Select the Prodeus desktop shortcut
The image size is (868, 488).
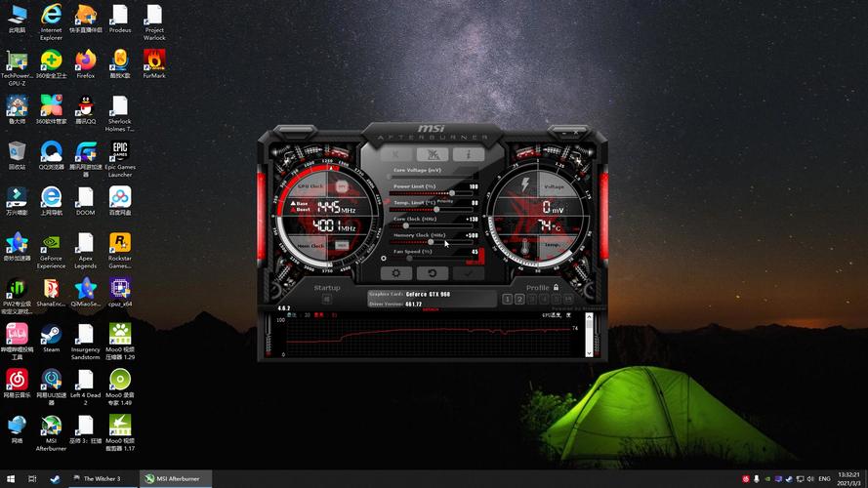click(x=119, y=19)
